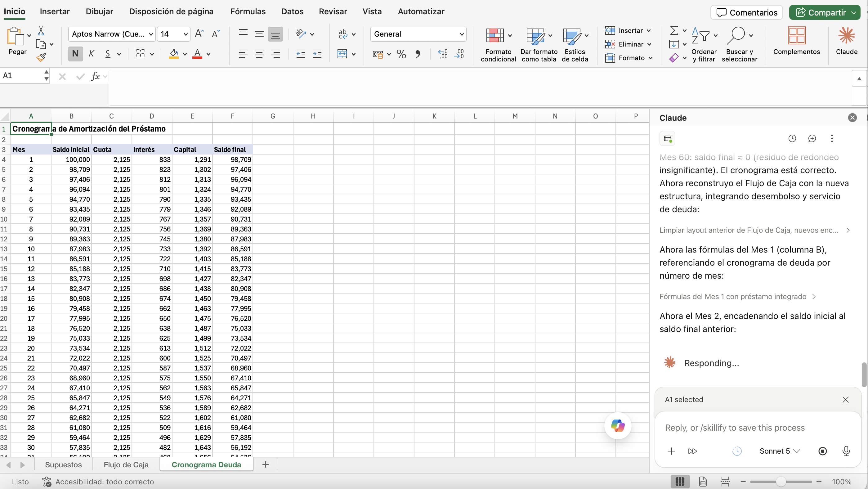868x489 pixels.
Task: Open the Fórmulas ribbon tab
Action: [x=248, y=11]
